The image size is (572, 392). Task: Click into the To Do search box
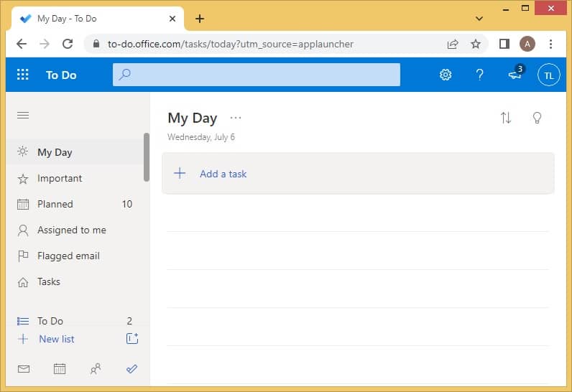[x=256, y=75]
